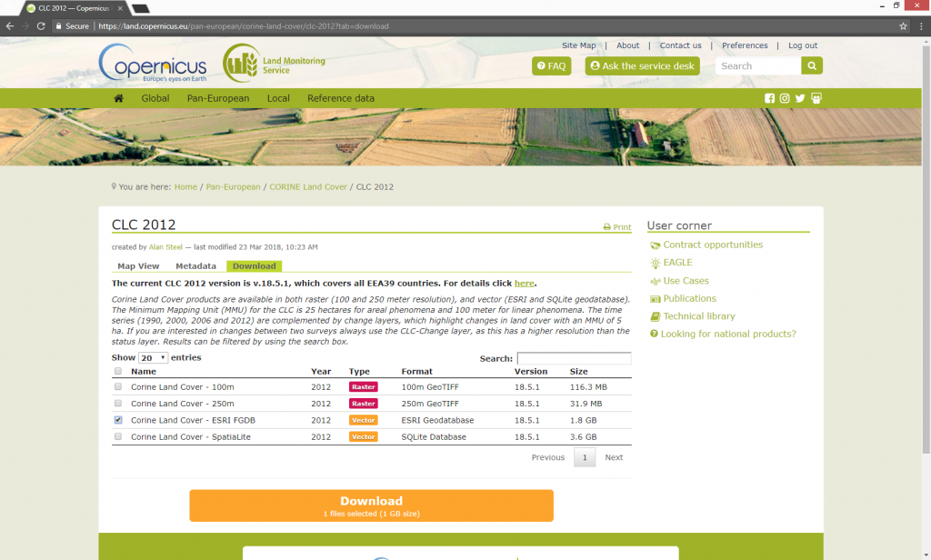
Task: Switch to the Metadata tab
Action: coord(196,266)
